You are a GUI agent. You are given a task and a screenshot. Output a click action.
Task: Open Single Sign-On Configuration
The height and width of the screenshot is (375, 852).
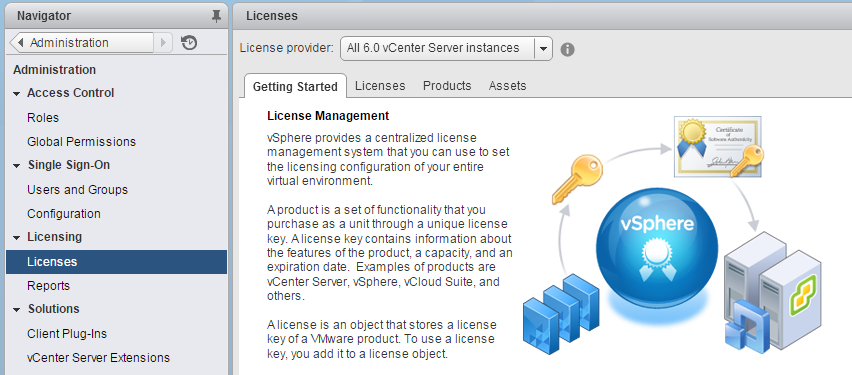coord(64,214)
